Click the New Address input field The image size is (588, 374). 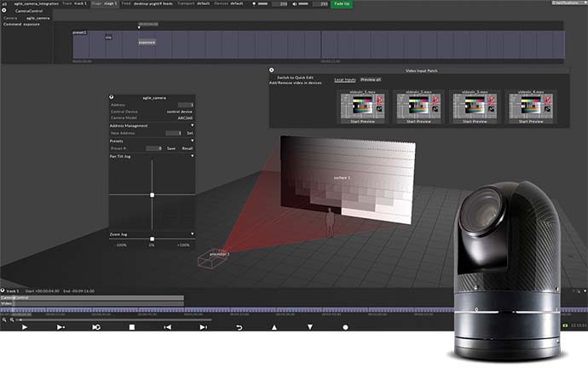click(x=174, y=133)
